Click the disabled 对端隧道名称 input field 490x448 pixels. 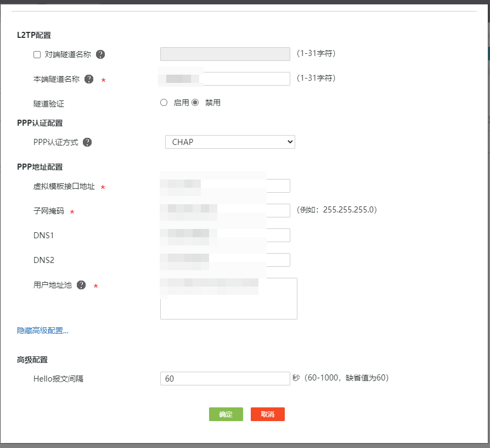pos(224,54)
